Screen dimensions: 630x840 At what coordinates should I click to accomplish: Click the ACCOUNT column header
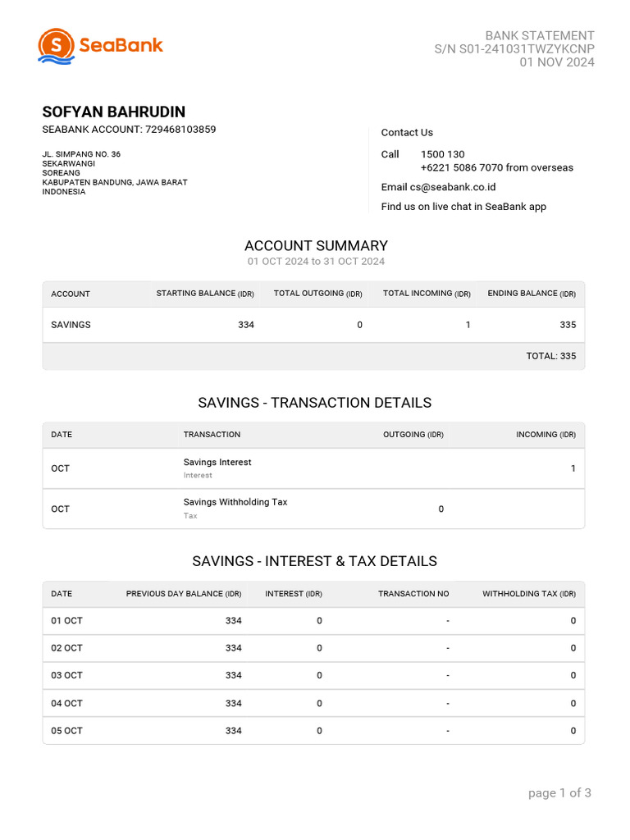71,294
